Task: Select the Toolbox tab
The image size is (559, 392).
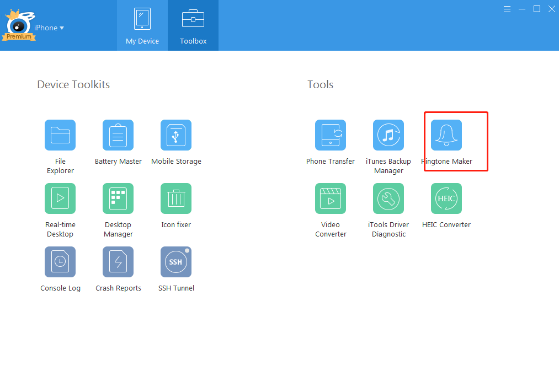Action: 193,25
